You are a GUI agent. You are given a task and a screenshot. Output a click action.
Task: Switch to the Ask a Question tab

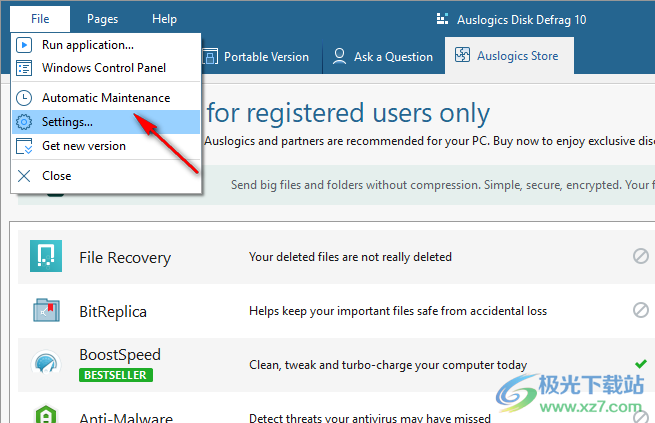[x=383, y=56]
